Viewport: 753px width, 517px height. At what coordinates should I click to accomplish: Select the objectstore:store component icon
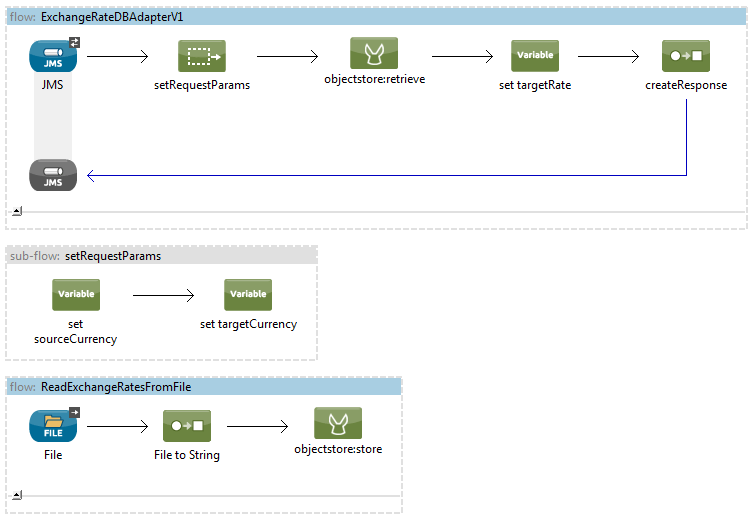coord(338,423)
